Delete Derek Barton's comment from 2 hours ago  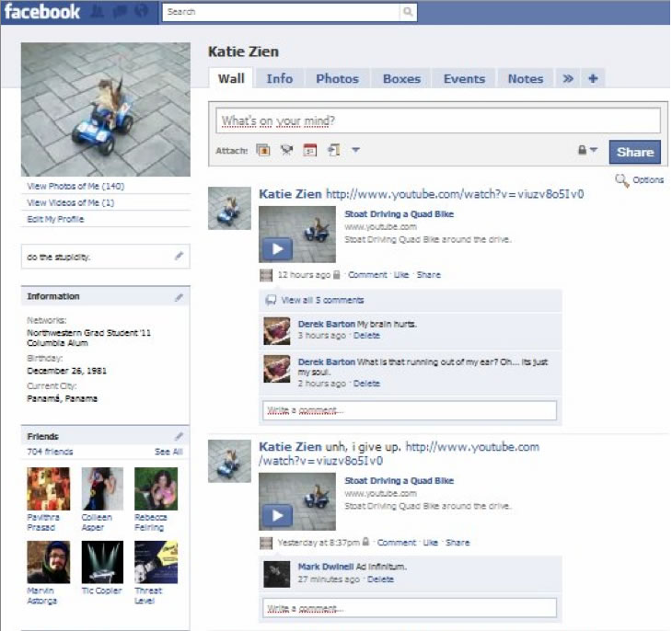pos(366,384)
